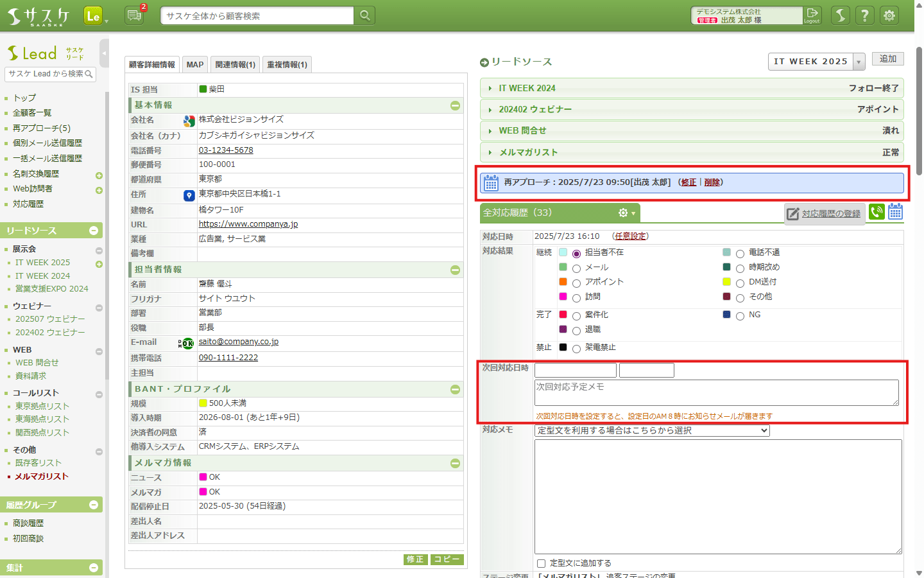The height and width of the screenshot is (578, 924).
Task: Check the 定型文に追加する checkbox
Action: 541,563
